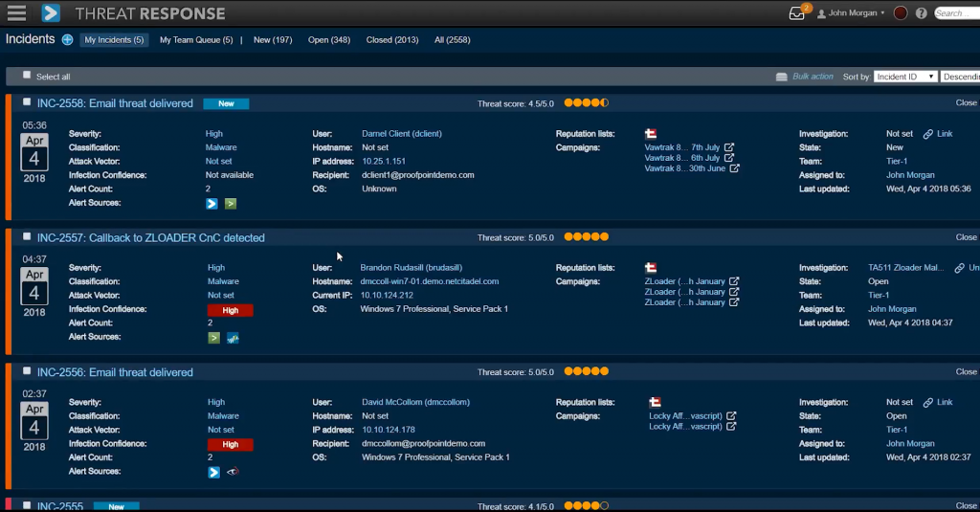Show Closed (2013) incidents tab
Viewport: 980px width, 512px height.
[391, 40]
